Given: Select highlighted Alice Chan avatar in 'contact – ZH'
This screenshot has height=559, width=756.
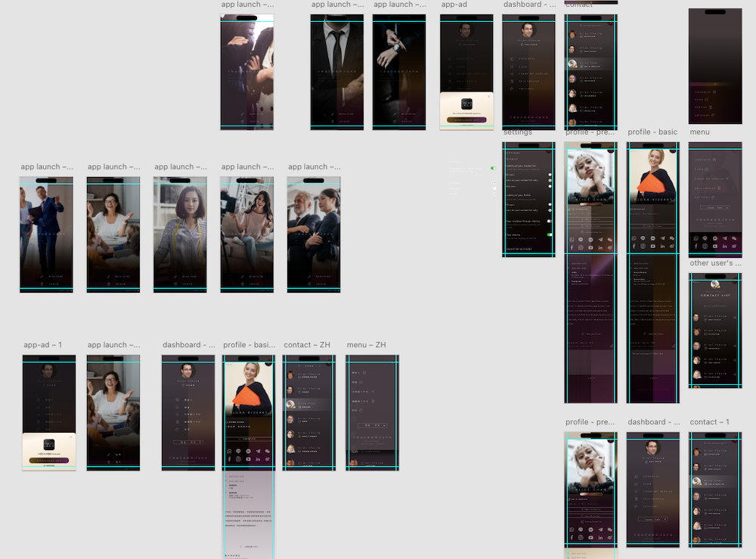Looking at the screenshot, I should pos(290,405).
